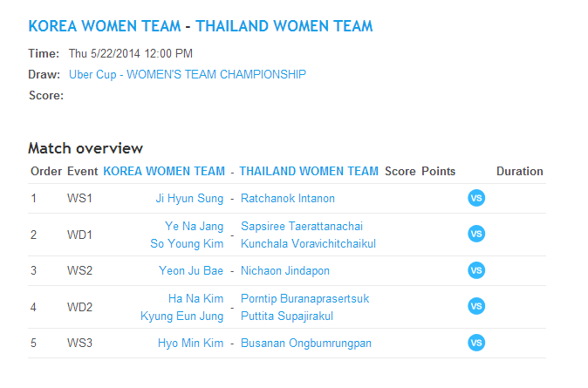Open Nichaon Jindapon's player page

point(285,270)
